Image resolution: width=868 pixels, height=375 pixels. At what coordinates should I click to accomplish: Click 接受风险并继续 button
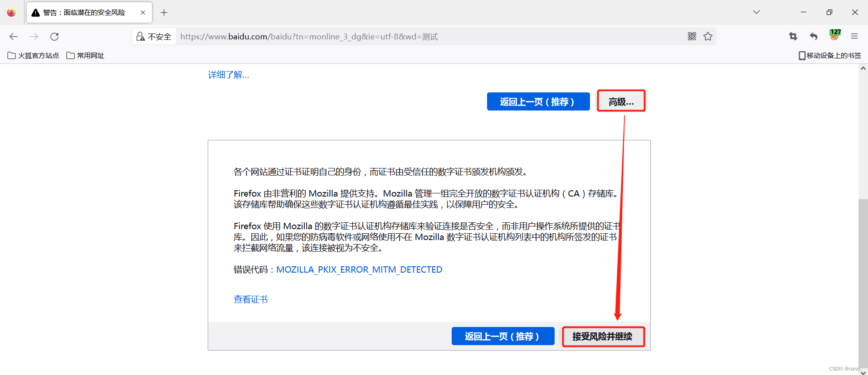pos(603,337)
